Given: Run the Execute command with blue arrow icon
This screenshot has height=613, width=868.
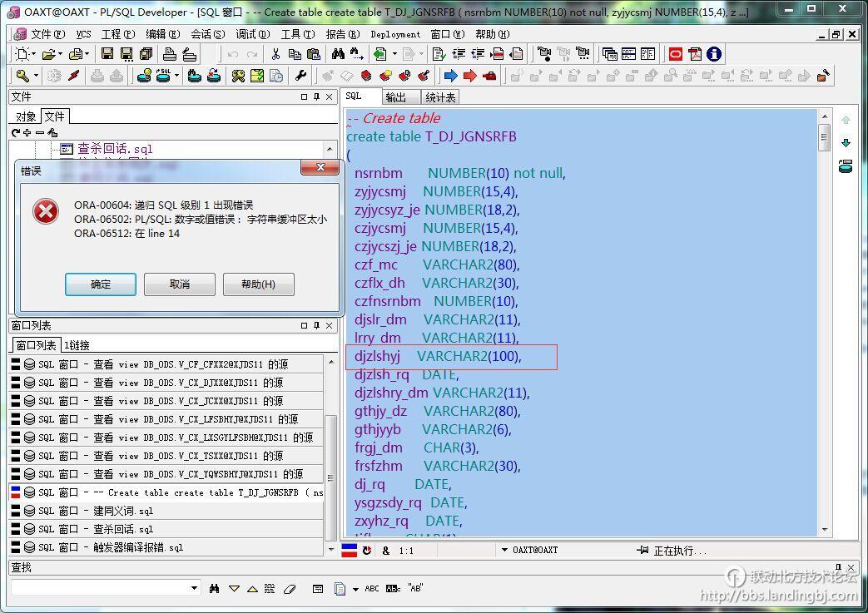Looking at the screenshot, I should [x=450, y=75].
